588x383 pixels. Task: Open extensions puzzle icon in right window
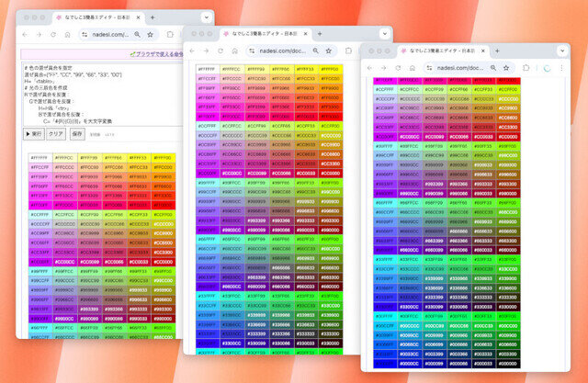click(x=526, y=68)
